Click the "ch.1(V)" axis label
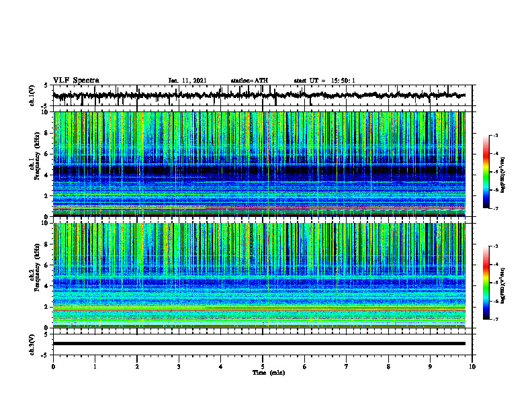 pyautogui.click(x=32, y=95)
